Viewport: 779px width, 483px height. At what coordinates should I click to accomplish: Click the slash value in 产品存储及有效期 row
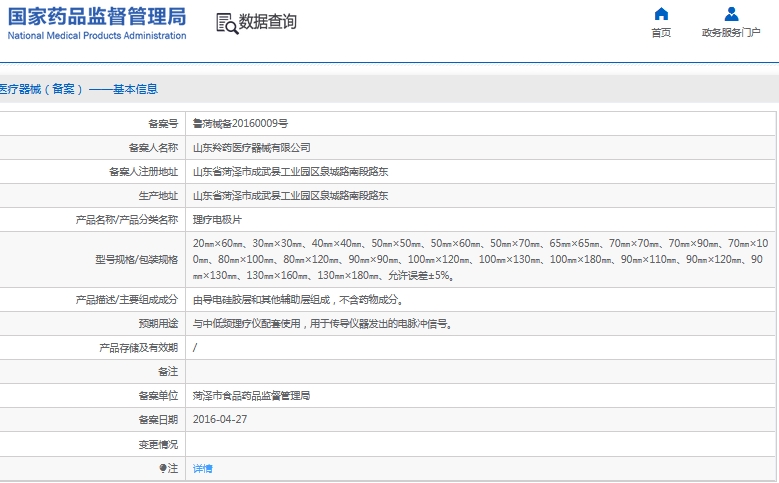[x=195, y=348]
